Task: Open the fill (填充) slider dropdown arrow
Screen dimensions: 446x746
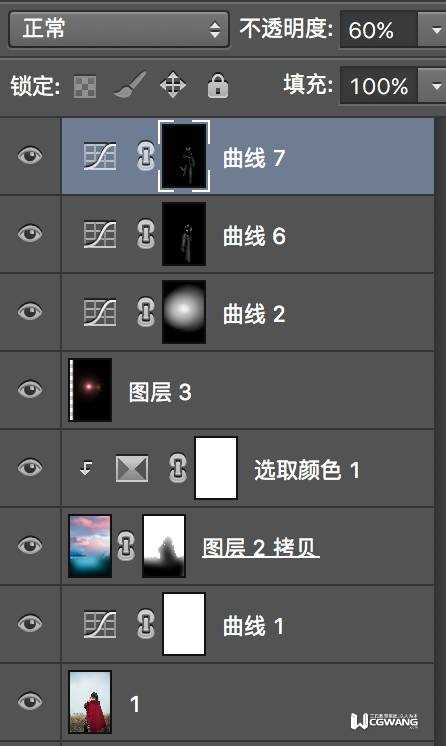Action: [436, 86]
